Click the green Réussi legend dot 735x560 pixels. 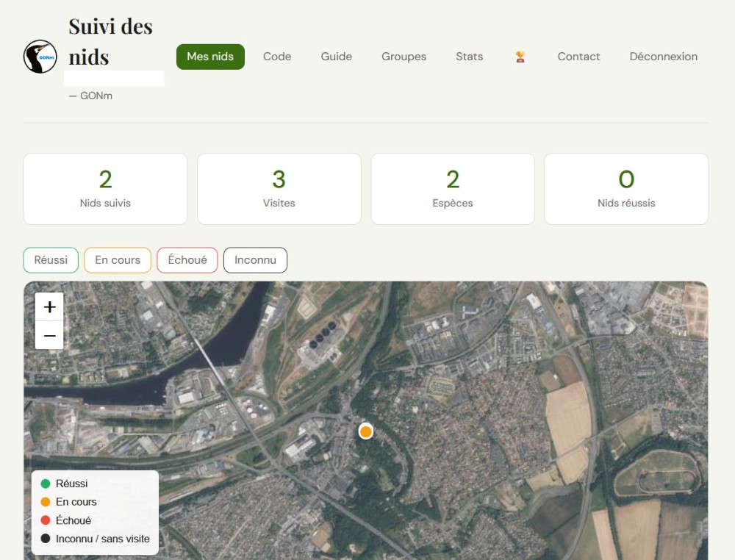pos(46,484)
